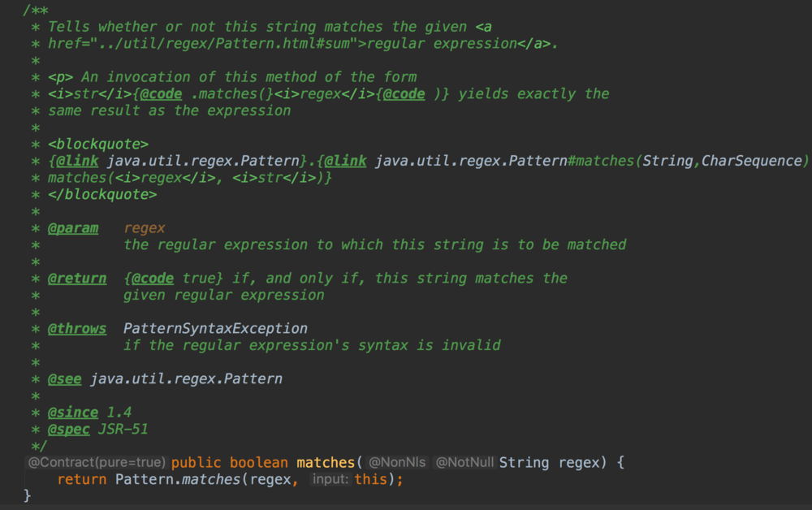812x510 pixels.
Task: Click the @param Javadoc tag
Action: coord(73,228)
